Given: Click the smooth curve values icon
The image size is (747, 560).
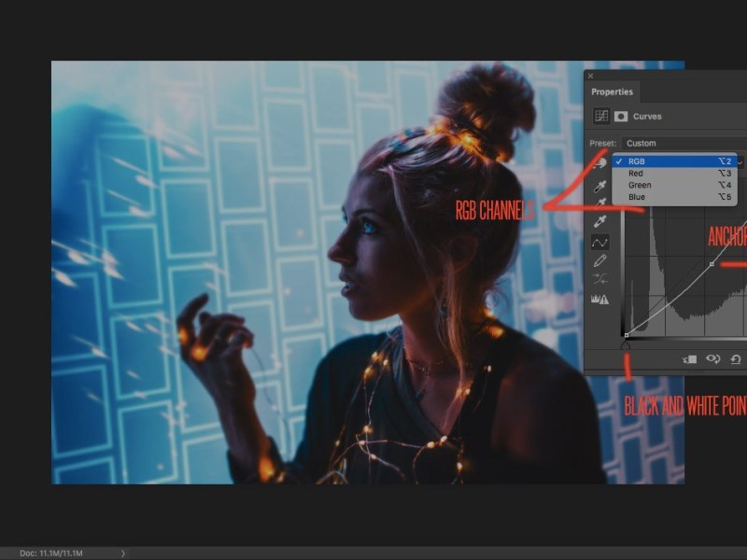Looking at the screenshot, I should [x=600, y=278].
